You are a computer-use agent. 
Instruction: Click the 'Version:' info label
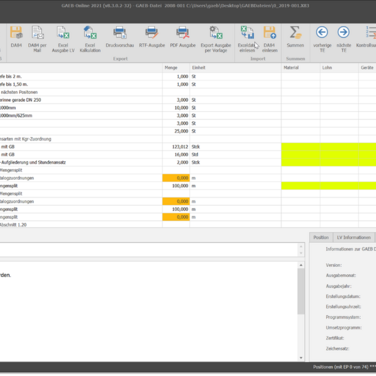[x=334, y=265]
